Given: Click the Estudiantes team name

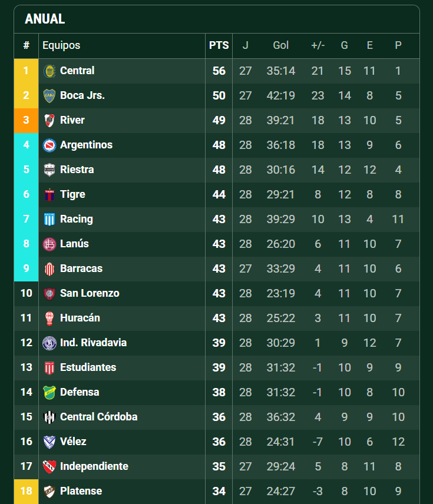Looking at the screenshot, I should 88,367.
